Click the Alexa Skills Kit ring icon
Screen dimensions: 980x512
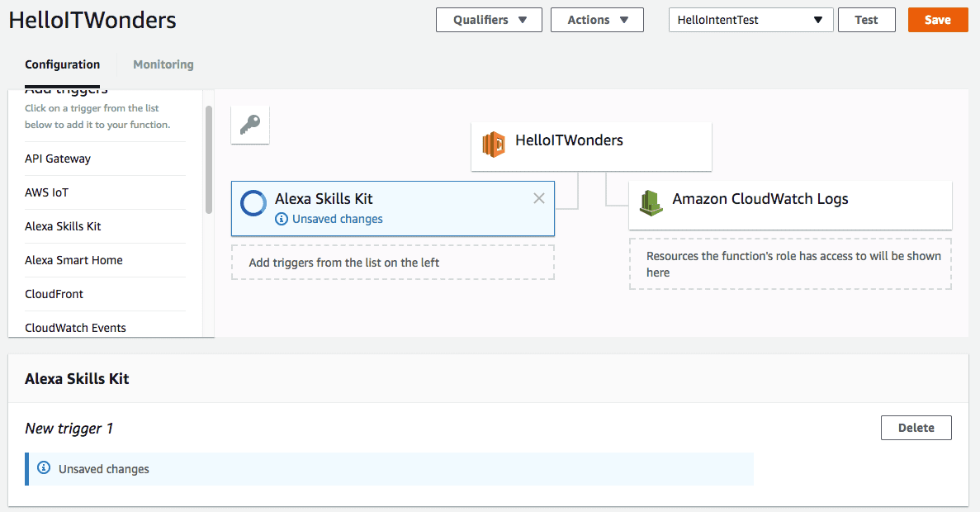pos(253,203)
